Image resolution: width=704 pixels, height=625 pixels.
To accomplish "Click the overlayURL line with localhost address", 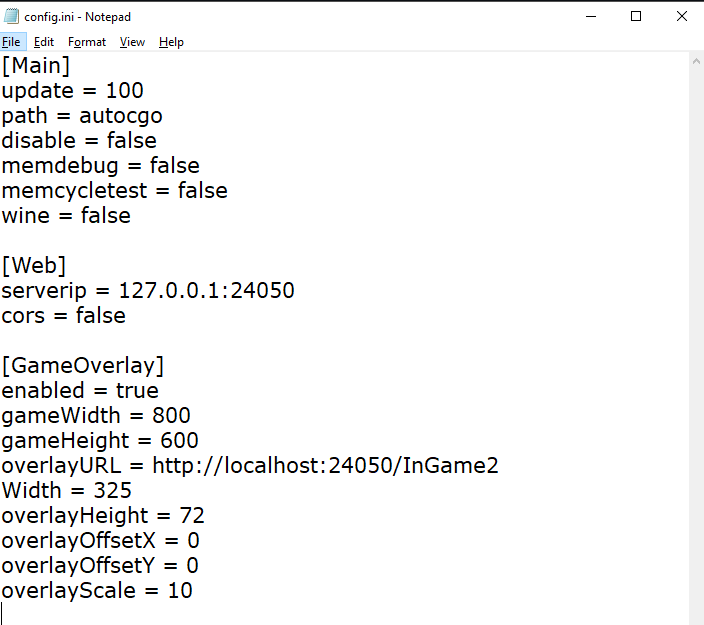I will pyautogui.click(x=250, y=466).
